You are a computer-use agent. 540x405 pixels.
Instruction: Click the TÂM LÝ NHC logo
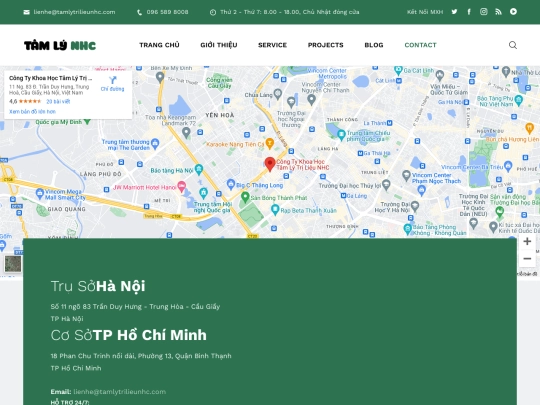(60, 45)
